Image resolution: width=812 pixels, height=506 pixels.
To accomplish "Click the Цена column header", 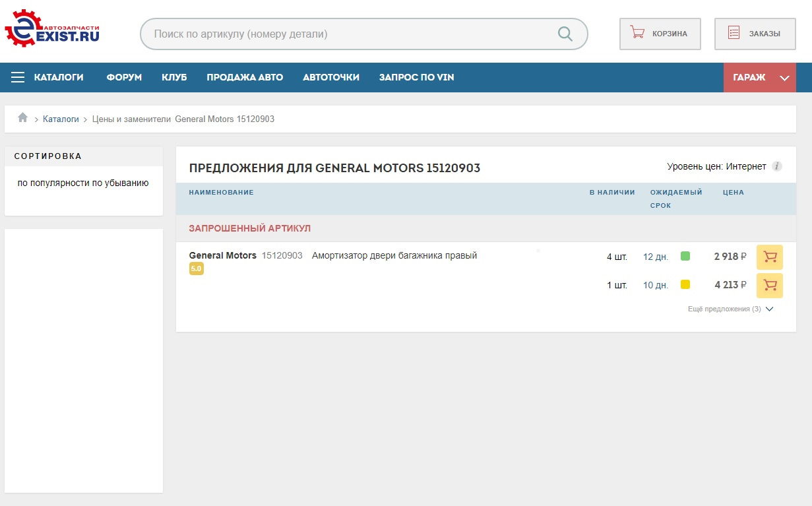I will coord(734,193).
